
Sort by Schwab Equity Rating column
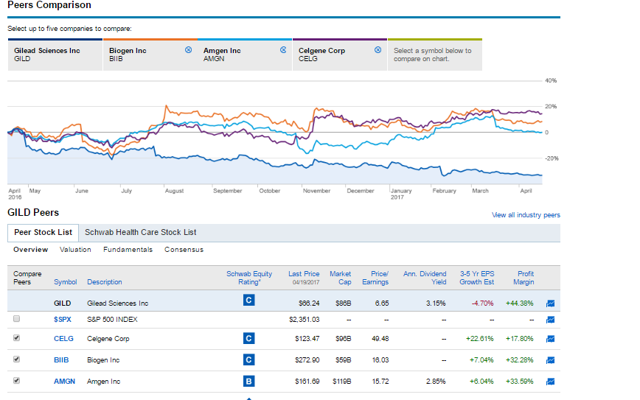coord(249,278)
